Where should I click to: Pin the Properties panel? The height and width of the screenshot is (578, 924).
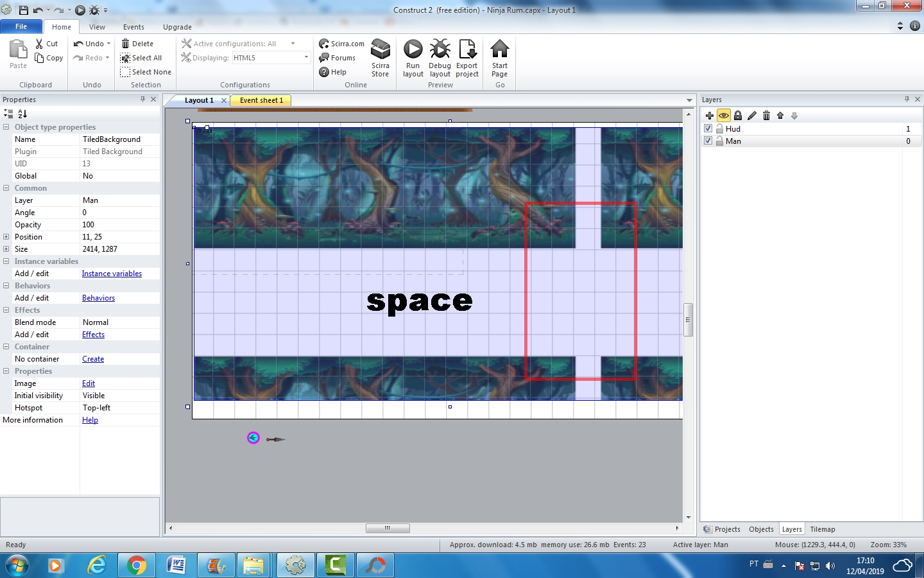click(142, 99)
